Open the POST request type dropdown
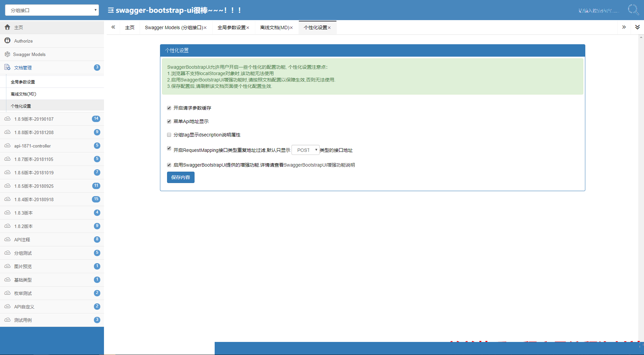The width and height of the screenshot is (644, 355). [306, 150]
